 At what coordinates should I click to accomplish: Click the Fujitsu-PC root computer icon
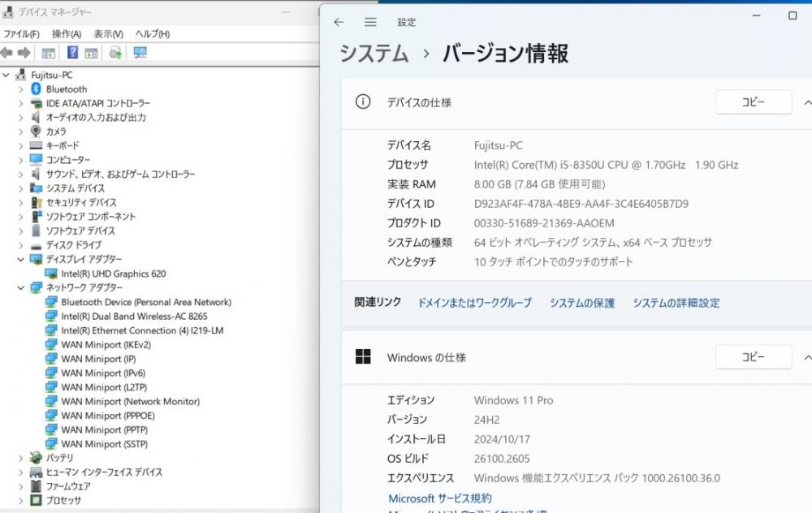21,75
